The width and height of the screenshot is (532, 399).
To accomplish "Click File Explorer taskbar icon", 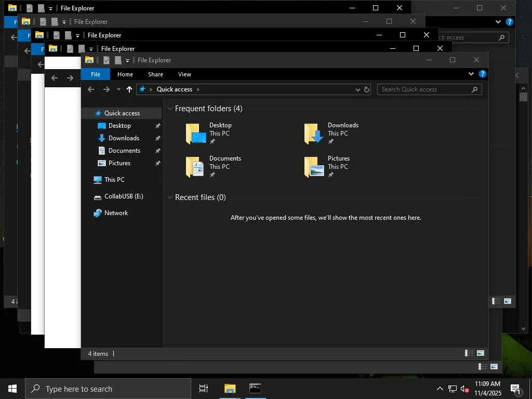I will click(x=230, y=389).
